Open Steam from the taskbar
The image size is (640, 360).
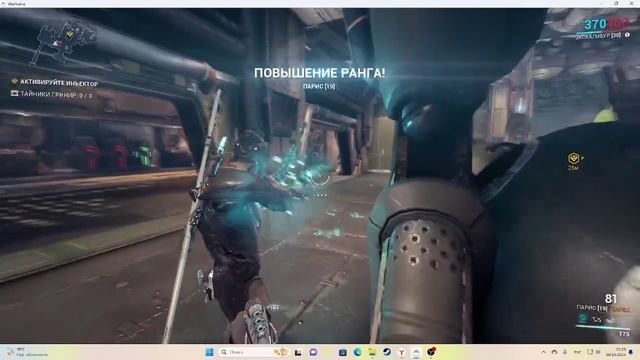coord(387,352)
